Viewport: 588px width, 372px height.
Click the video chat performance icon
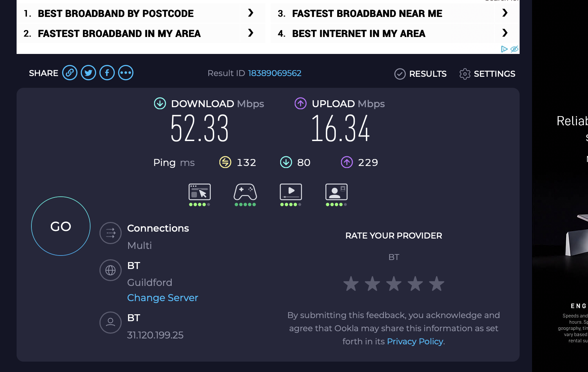click(336, 192)
